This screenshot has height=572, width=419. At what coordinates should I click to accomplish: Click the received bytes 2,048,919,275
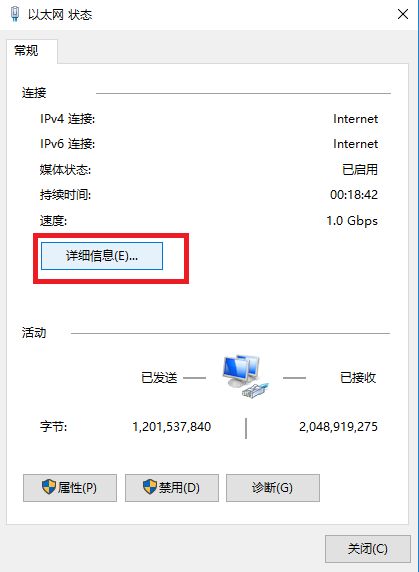coord(338,426)
